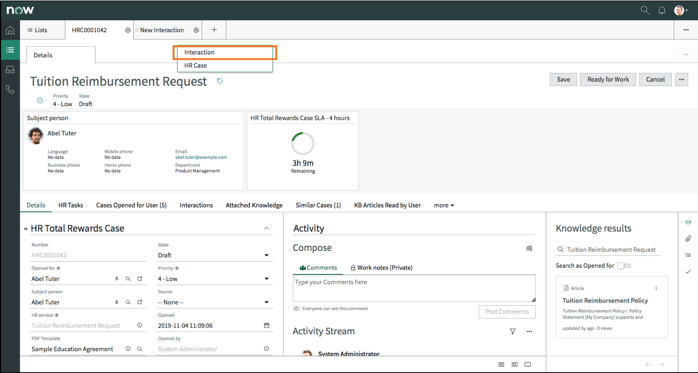Click the Save button
This screenshot has width=698, height=373.
point(563,79)
